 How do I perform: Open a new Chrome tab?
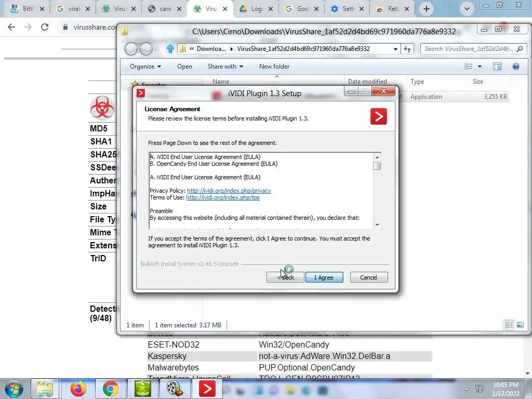[x=427, y=9]
